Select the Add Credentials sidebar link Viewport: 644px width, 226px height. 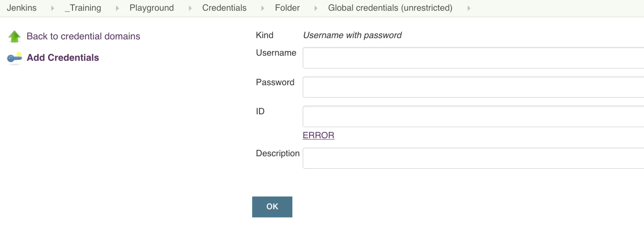63,58
